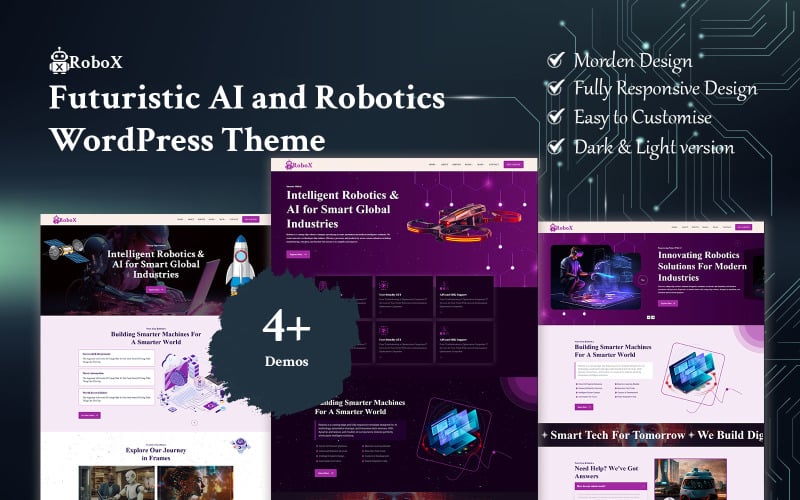Click the purple header button in the right demo

(743, 227)
